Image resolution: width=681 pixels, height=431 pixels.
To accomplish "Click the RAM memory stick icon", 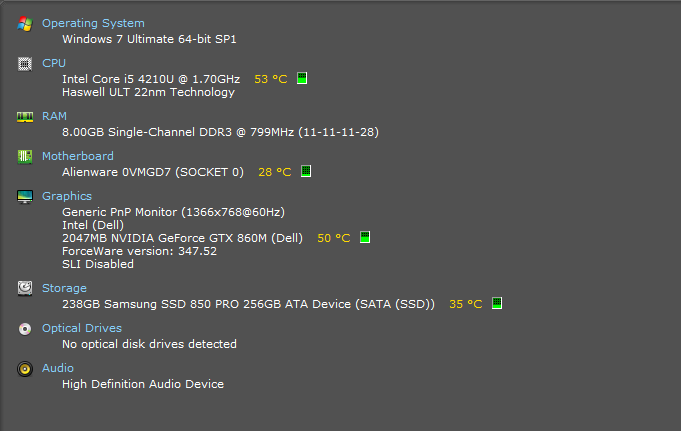I will tap(25, 117).
